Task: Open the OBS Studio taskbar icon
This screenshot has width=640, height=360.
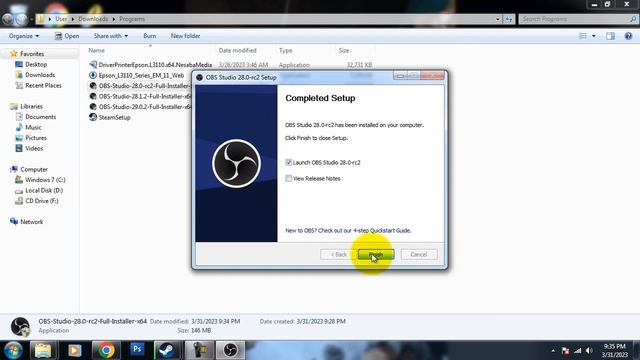Action: [230, 350]
